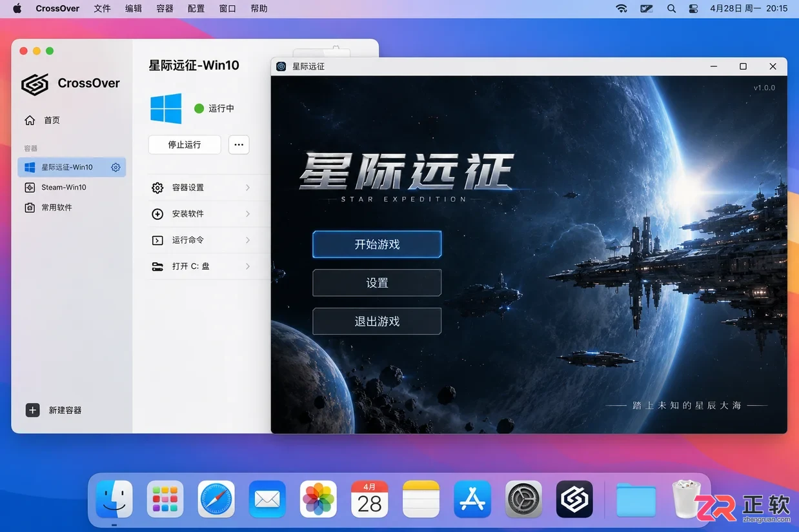This screenshot has width=799, height=532.
Task: Click 新建容器 plus button
Action: point(32,410)
